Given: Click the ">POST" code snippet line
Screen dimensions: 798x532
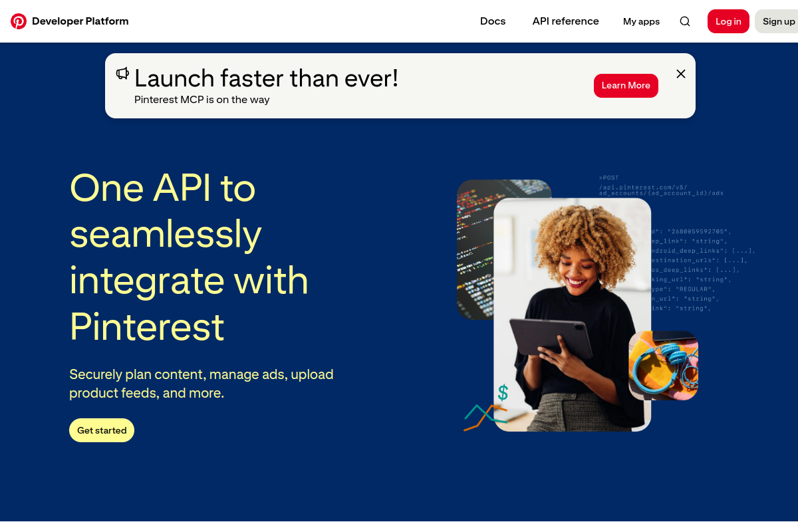Looking at the screenshot, I should pyautogui.click(x=609, y=178).
